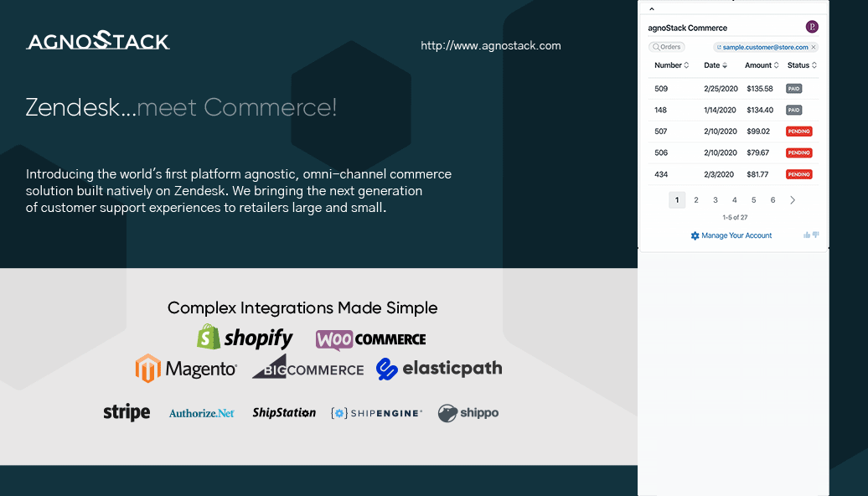The image size is (868, 496).
Task: Collapse the agnoStack Commerce panel with the top chevron
Action: point(652,9)
